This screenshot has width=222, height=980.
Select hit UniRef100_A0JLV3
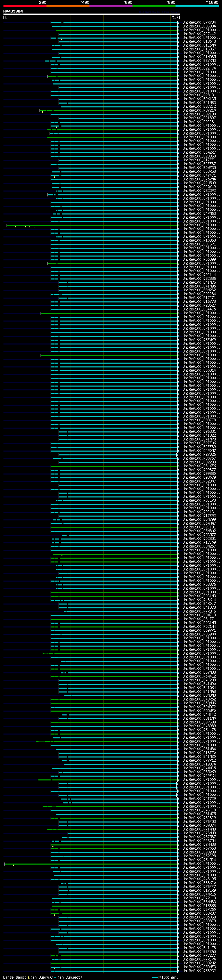[199, 500]
